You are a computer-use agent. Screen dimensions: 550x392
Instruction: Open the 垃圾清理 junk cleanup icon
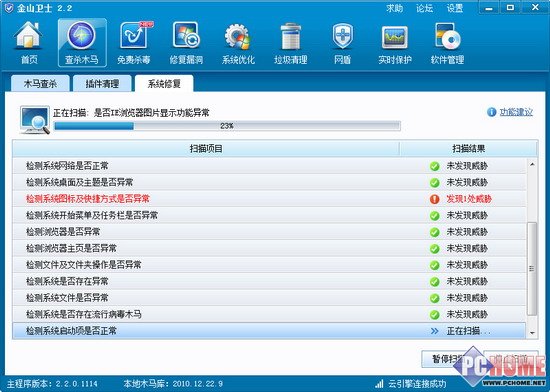tap(290, 43)
